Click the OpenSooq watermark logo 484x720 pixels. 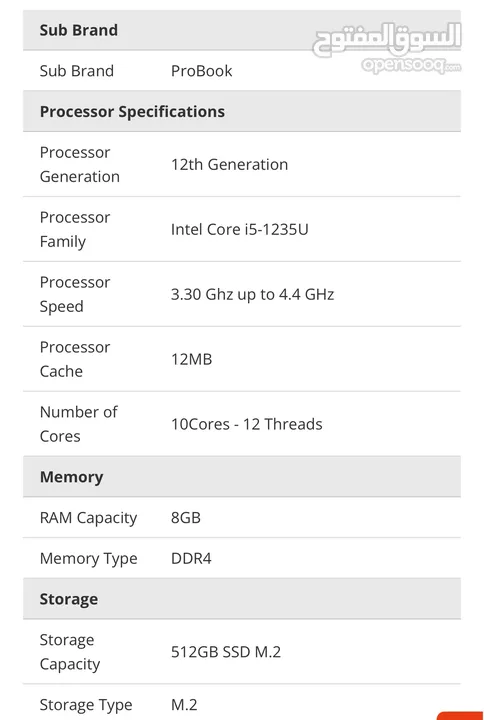click(387, 48)
